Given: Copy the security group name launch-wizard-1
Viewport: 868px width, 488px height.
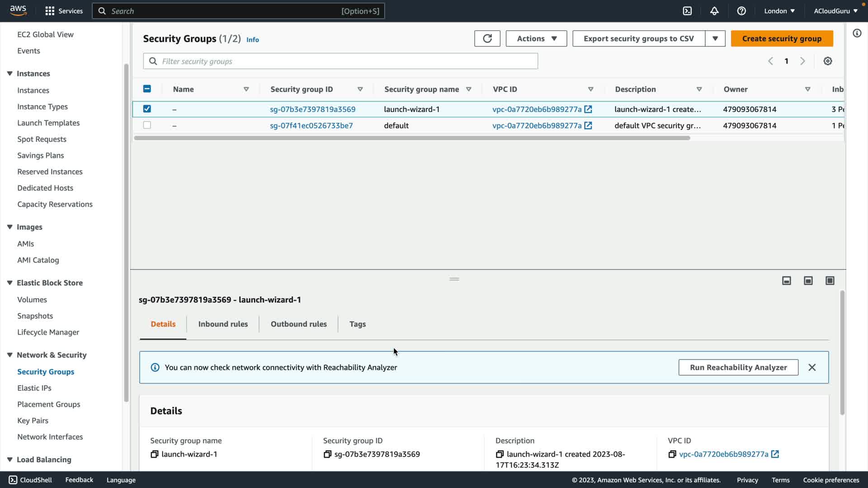Looking at the screenshot, I should (155, 454).
